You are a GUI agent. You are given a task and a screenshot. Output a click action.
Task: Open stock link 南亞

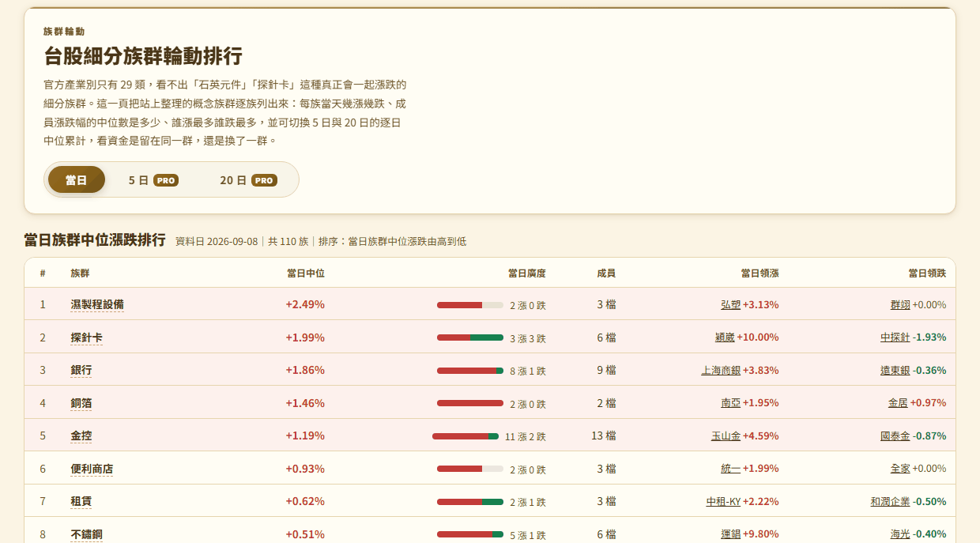point(730,403)
